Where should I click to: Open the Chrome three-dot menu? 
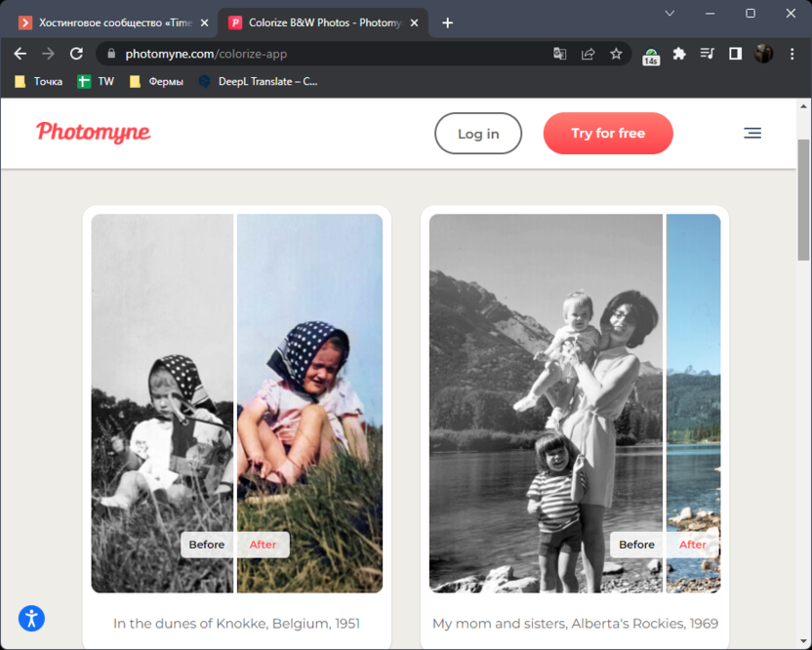(792, 54)
